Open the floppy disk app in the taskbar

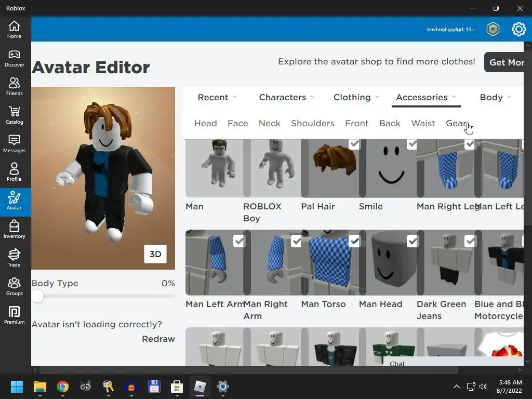[154, 387]
